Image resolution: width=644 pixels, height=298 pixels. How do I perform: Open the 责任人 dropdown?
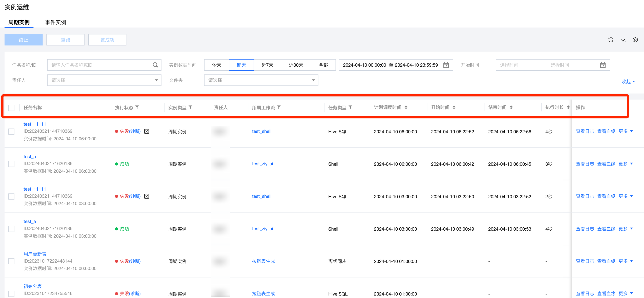click(104, 80)
